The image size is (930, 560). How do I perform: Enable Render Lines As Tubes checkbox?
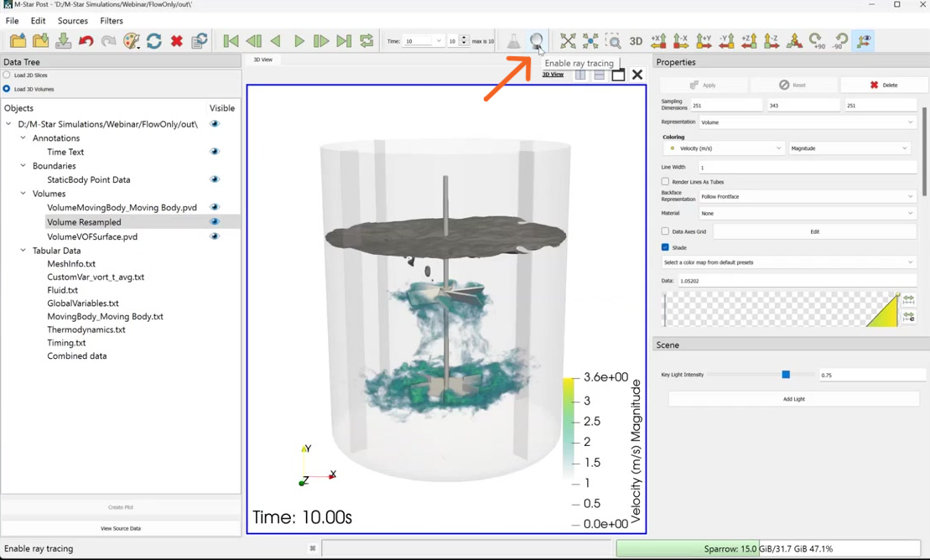[x=665, y=182]
